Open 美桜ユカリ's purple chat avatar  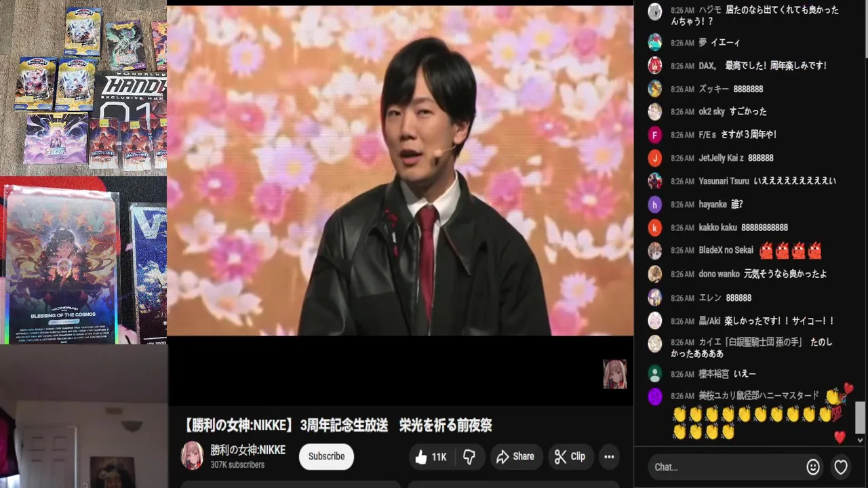[654, 396]
